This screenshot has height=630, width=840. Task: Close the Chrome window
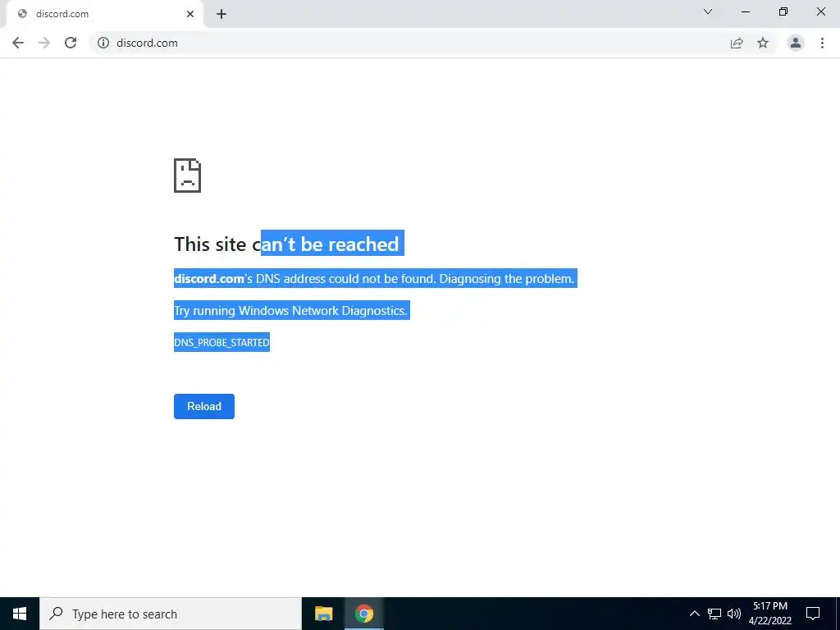pos(820,11)
